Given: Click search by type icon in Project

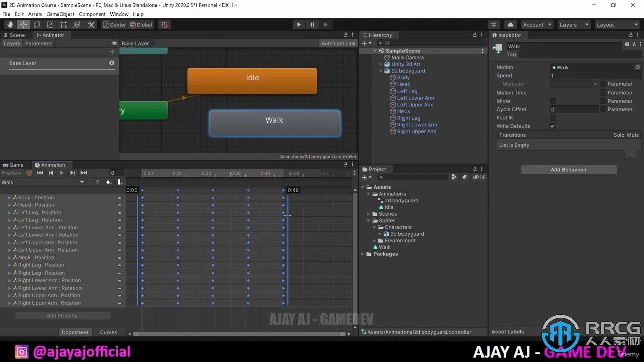Looking at the screenshot, I should [454, 177].
